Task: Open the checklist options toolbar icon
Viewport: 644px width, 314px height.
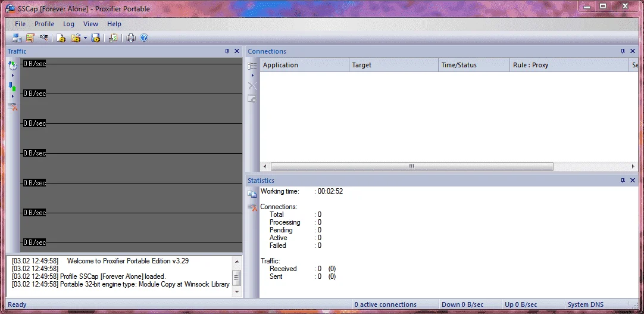Action: point(113,38)
